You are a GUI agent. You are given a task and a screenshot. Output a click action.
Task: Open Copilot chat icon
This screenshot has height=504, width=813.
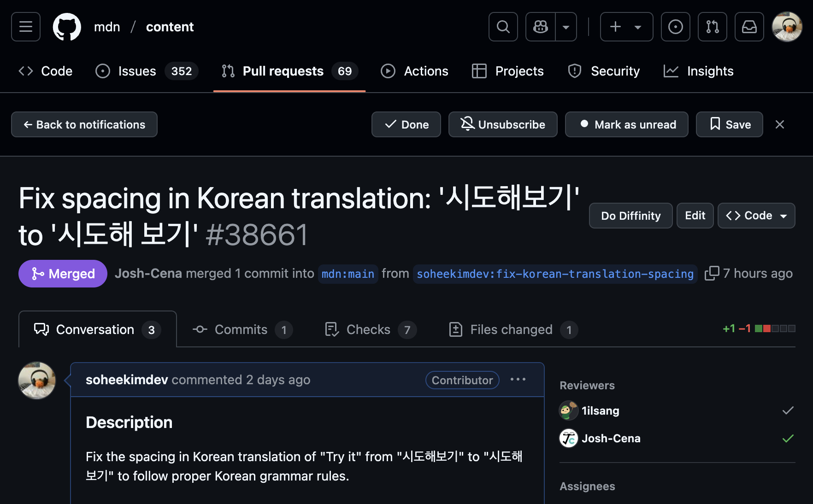tap(541, 27)
